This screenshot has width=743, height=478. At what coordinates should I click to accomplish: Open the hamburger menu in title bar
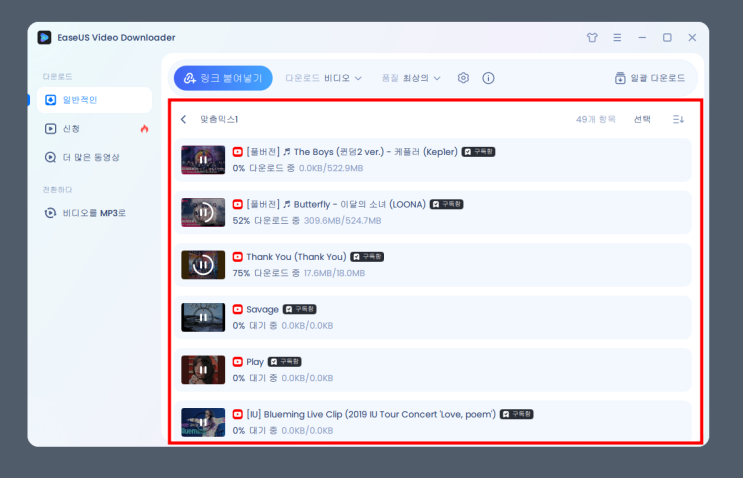[x=617, y=37]
